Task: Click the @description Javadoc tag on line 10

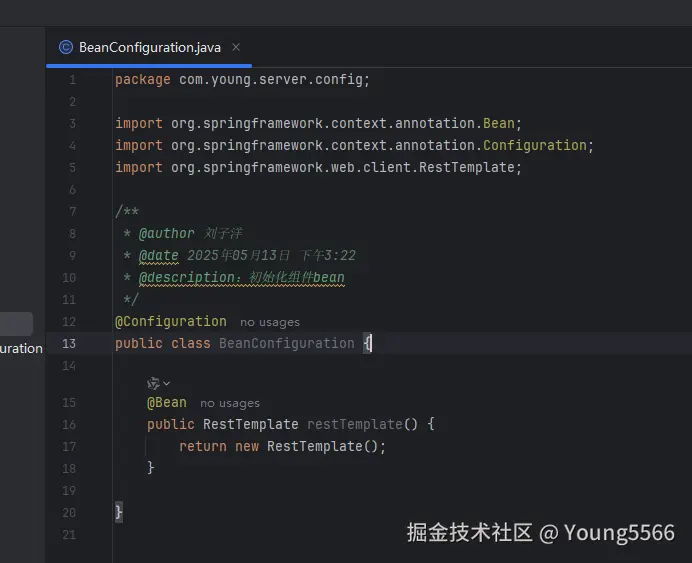Action: (x=190, y=278)
